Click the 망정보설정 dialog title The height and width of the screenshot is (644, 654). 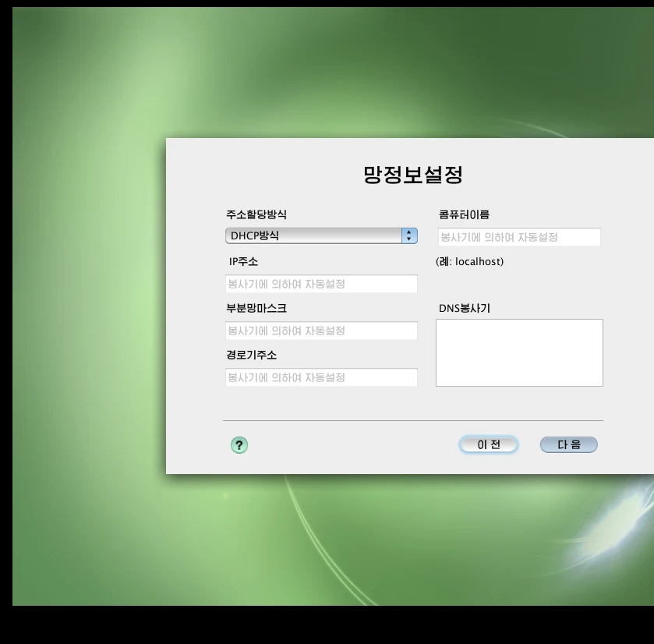click(412, 174)
